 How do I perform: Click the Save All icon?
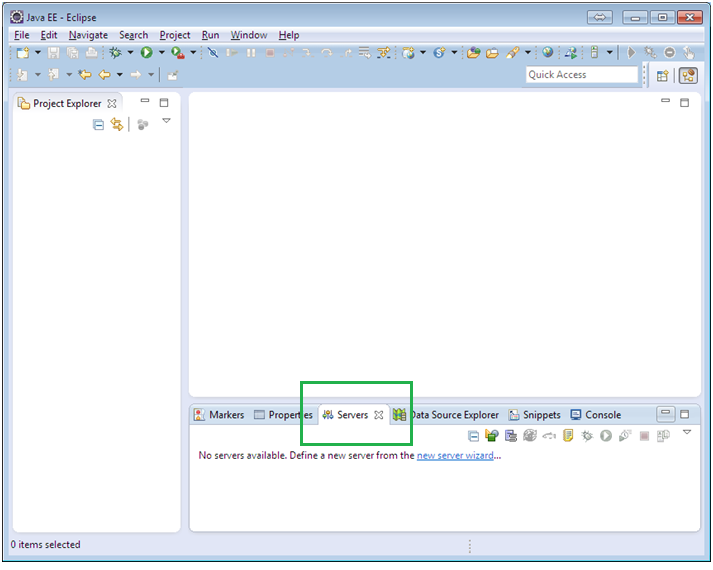tap(72, 53)
